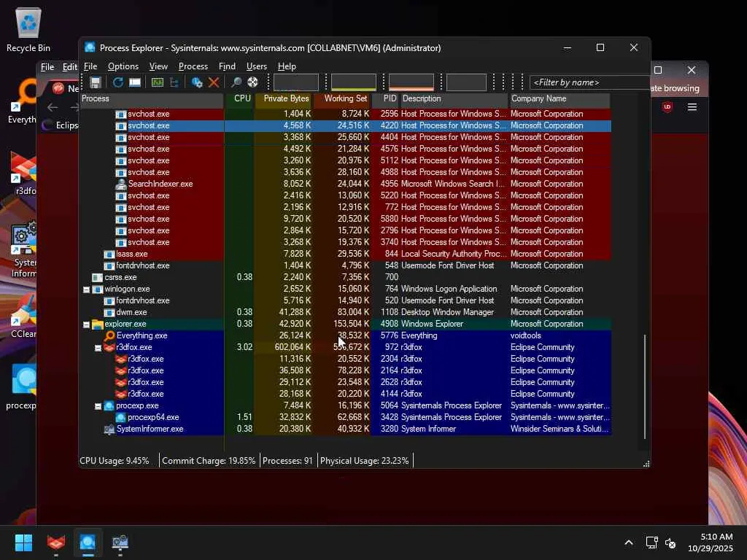Viewport: 747px width, 560px height.
Task: Open the File menu in Process Explorer
Action: tap(90, 66)
